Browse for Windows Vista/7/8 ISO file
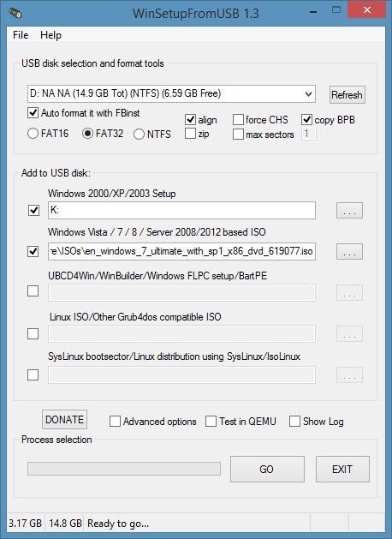The height and width of the screenshot is (539, 392). (349, 251)
